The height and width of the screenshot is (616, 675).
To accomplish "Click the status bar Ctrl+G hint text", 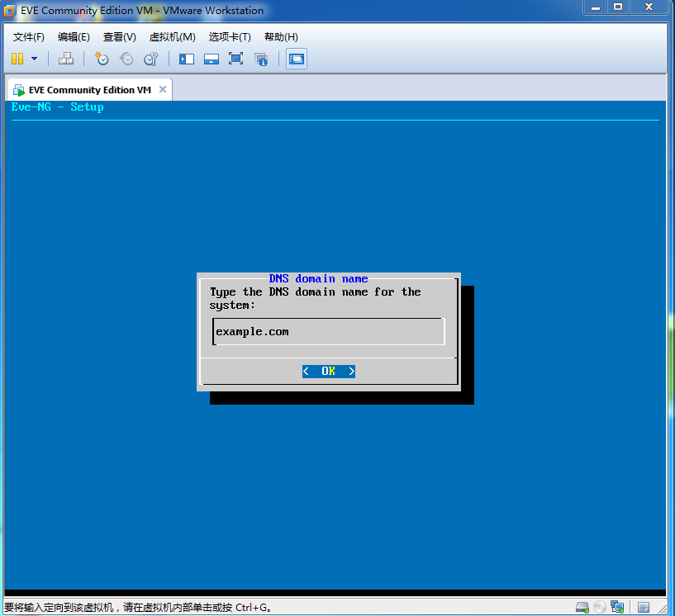I will click(137, 608).
